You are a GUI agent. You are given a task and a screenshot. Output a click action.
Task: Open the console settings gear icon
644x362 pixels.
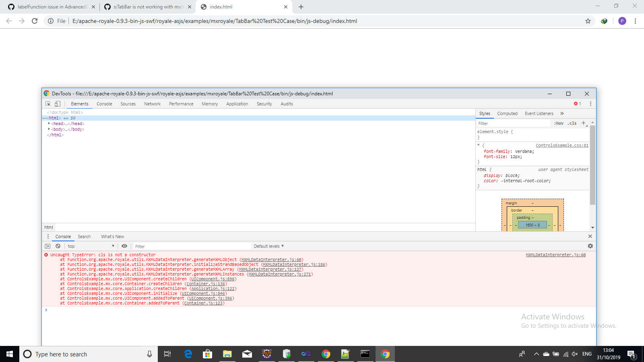[590, 246]
